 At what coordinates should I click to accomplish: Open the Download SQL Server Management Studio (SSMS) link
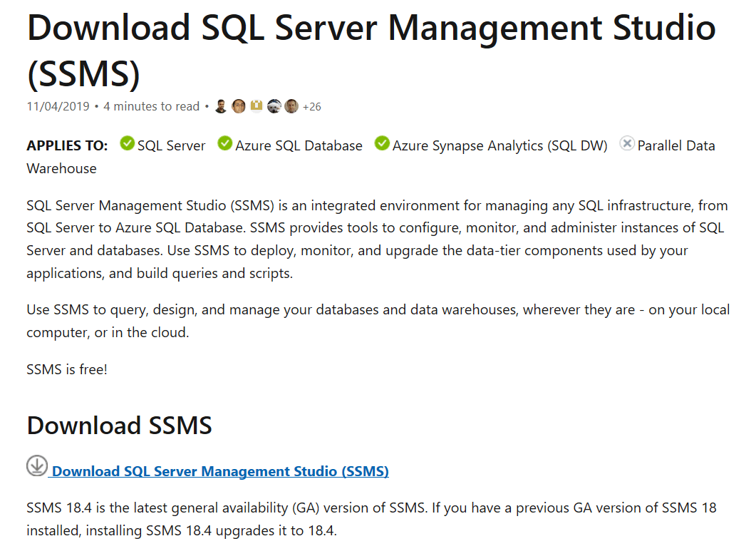[x=220, y=471]
